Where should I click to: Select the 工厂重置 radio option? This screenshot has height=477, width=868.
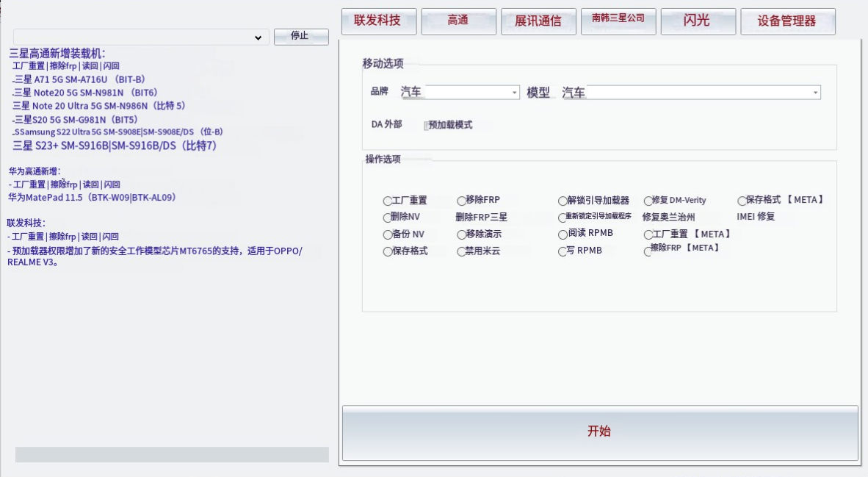[388, 201]
